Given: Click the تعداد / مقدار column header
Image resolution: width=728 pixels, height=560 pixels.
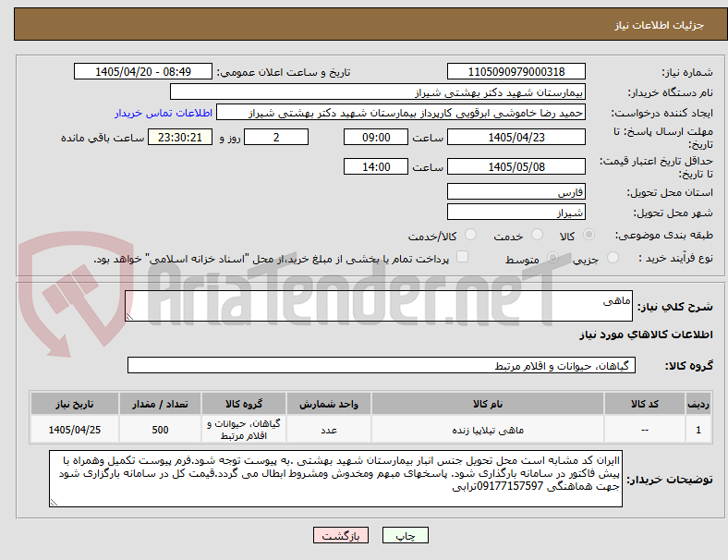Looking at the screenshot, I should coord(160,404).
